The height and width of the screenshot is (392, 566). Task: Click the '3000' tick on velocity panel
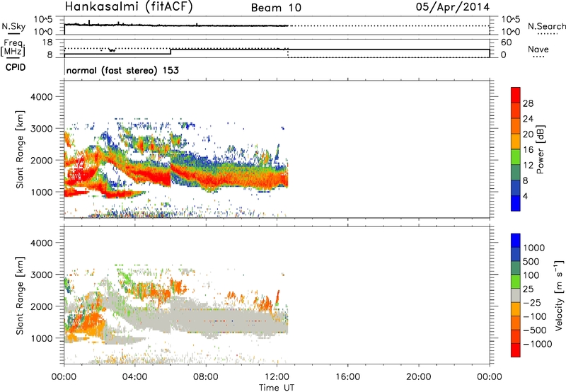pos(41,275)
